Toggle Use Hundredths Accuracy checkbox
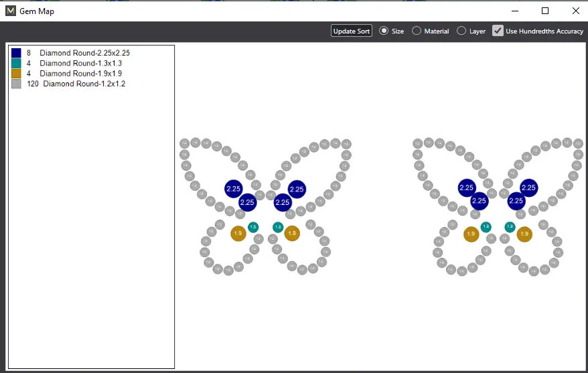 coord(498,31)
